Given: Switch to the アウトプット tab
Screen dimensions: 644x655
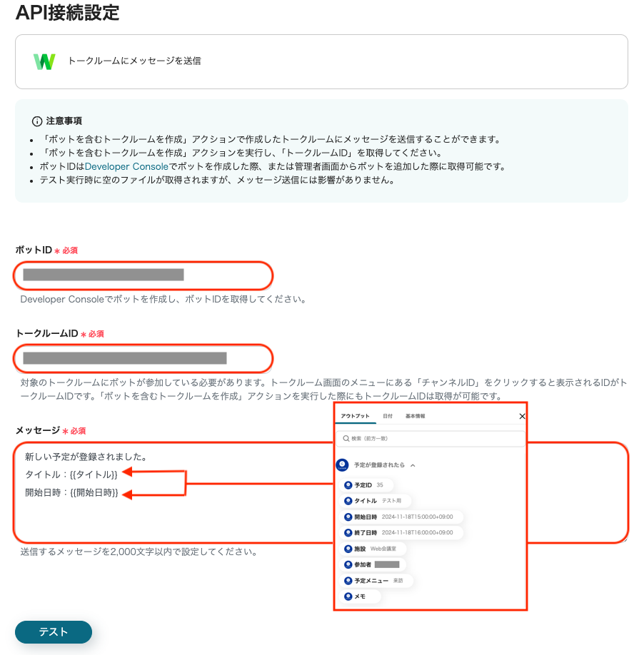Looking at the screenshot, I should (355, 416).
